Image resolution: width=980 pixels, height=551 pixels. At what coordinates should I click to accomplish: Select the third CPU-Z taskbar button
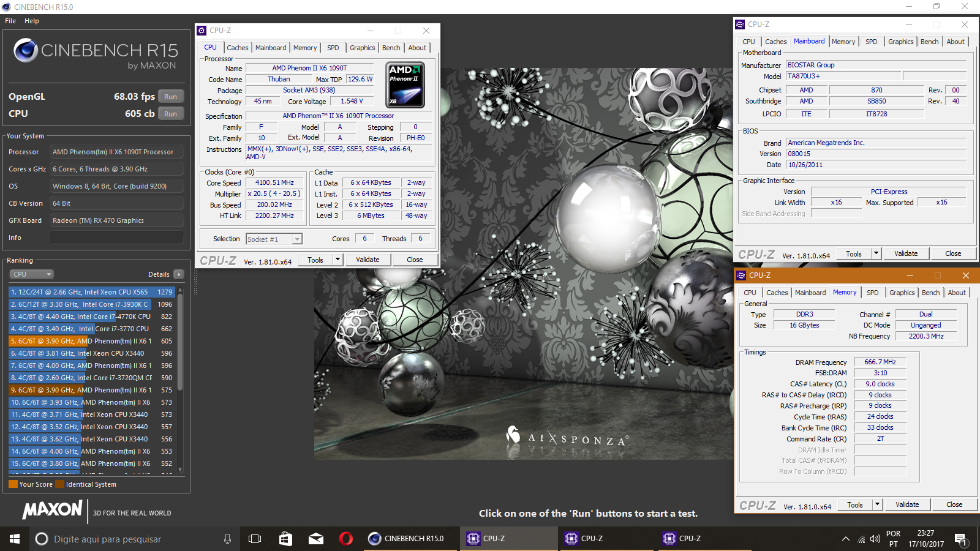click(x=704, y=539)
